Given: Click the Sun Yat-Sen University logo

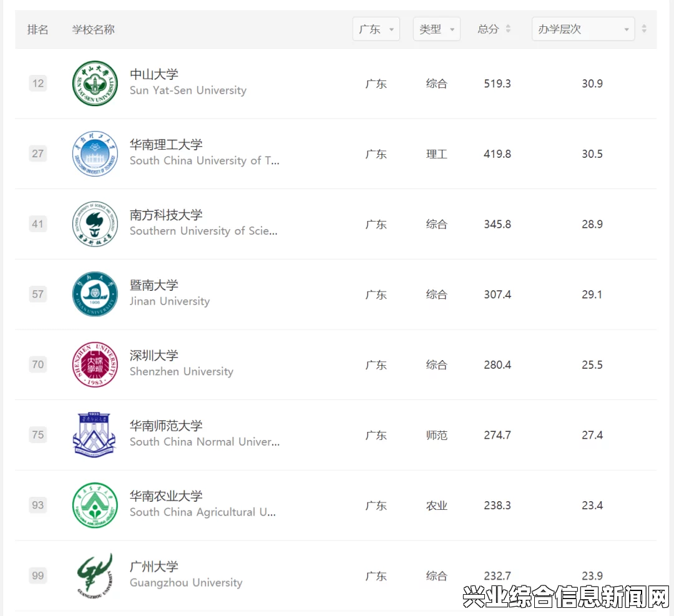Looking at the screenshot, I should pyautogui.click(x=95, y=84).
